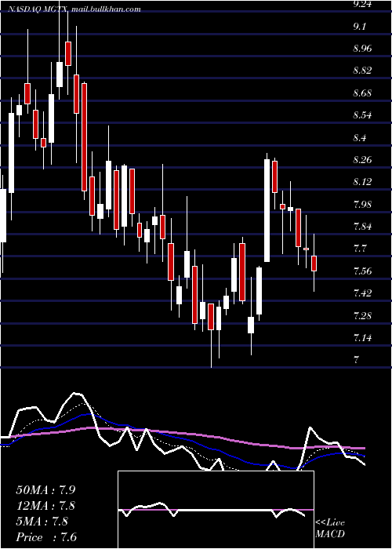Click the 8.4 price axis label
Viewport: 392px width, 549px height.
[360, 138]
